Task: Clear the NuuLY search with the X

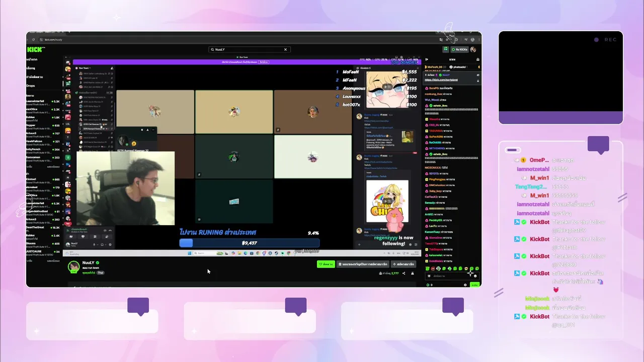Action: point(285,49)
